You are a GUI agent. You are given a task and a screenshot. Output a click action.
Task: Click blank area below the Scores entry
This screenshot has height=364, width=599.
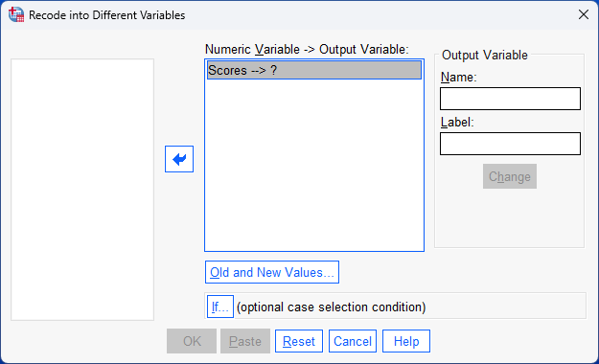coord(314,165)
